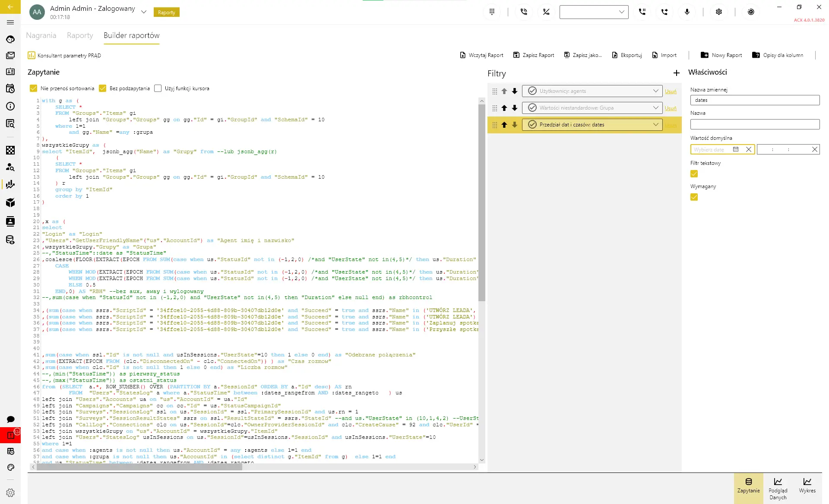Switch to the Nagrania tab
Viewport: 829px width, 504px height.
(x=41, y=35)
